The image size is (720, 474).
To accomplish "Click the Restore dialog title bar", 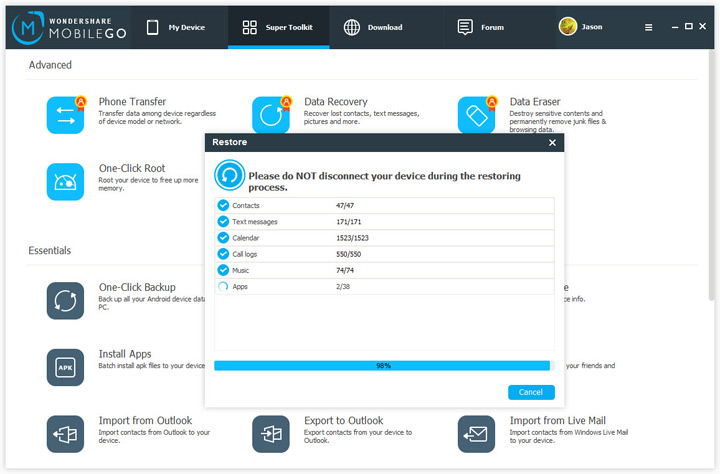I will pos(384,143).
